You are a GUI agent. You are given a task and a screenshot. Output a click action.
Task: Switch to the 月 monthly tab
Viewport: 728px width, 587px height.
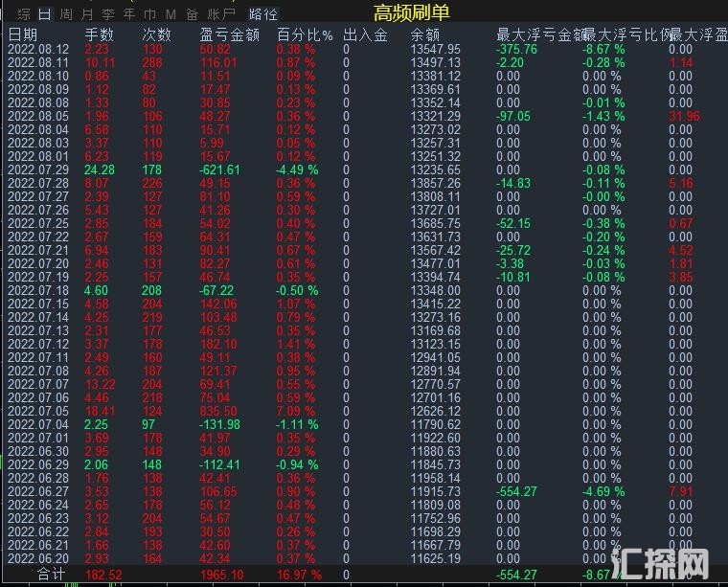(x=86, y=14)
